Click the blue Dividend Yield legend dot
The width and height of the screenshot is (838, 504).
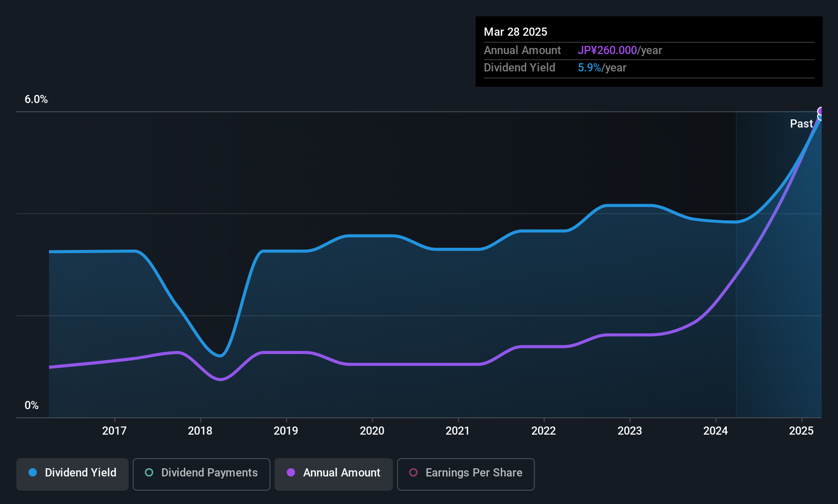pos(33,472)
